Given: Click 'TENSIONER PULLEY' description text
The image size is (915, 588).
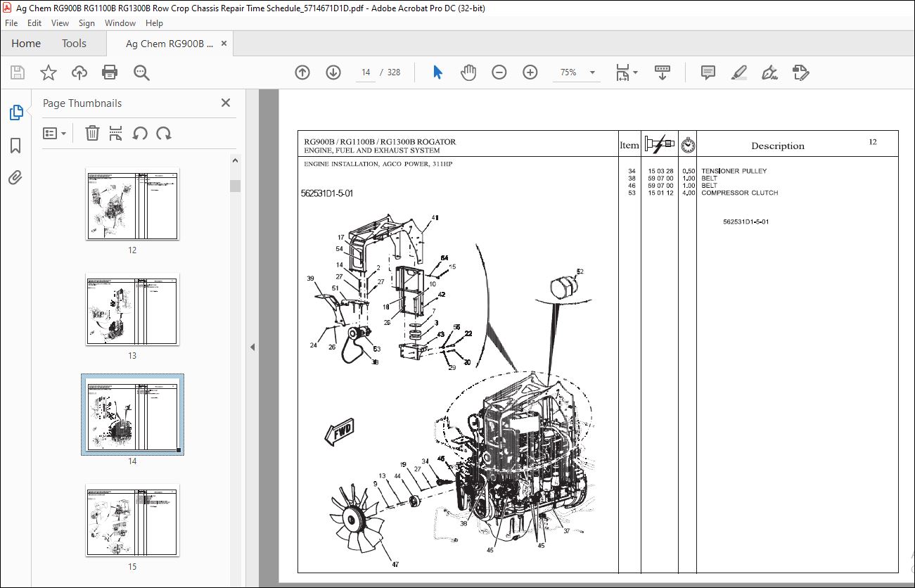Looking at the screenshot, I should coord(734,171).
